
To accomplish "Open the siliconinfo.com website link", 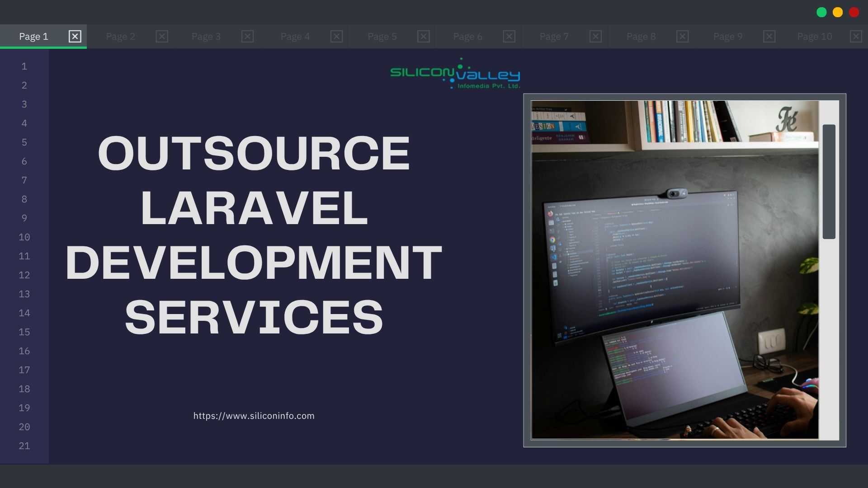I will (254, 416).
